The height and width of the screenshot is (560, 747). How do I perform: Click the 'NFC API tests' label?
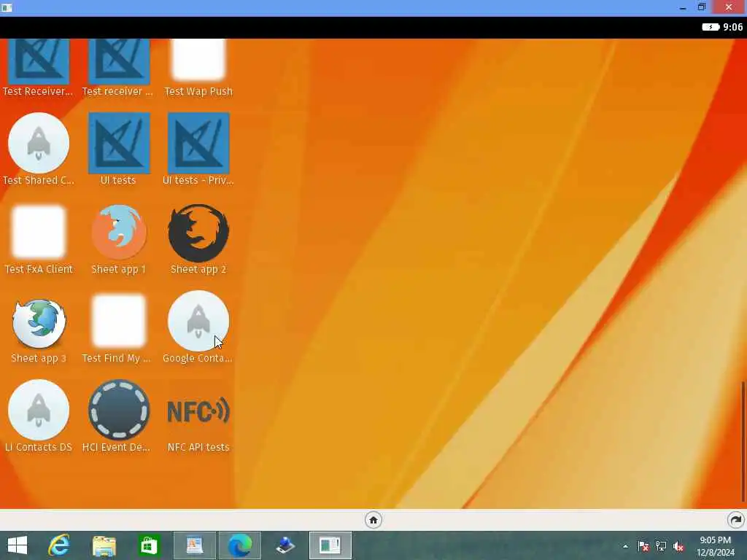(198, 447)
